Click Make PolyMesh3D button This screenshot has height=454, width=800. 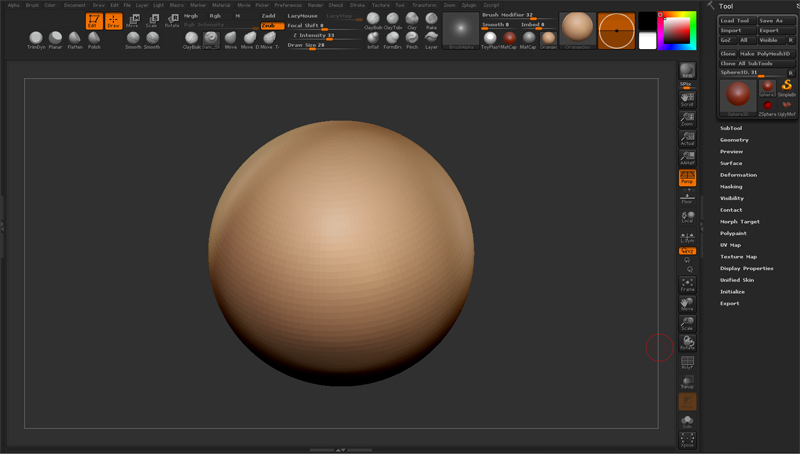click(767, 54)
